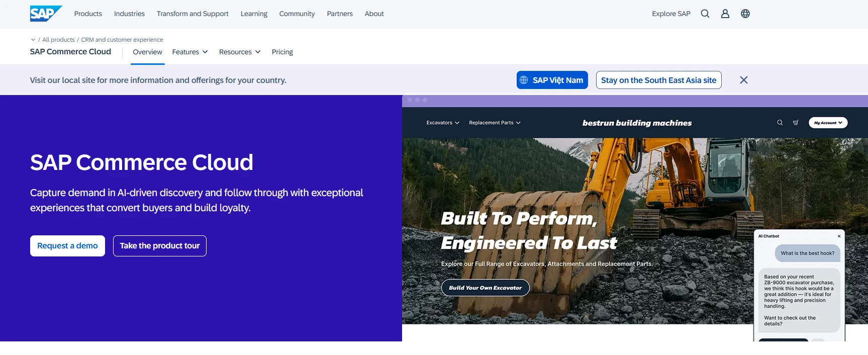Select the Pricing tab
Screen dimensions: 868x355
282,52
